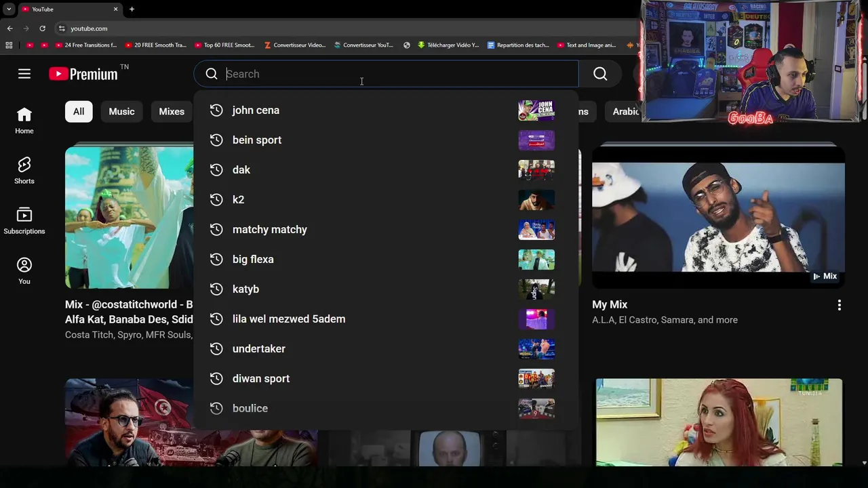Viewport: 868px width, 488px height.
Task: Go to Home in sidebar
Action: [24, 121]
